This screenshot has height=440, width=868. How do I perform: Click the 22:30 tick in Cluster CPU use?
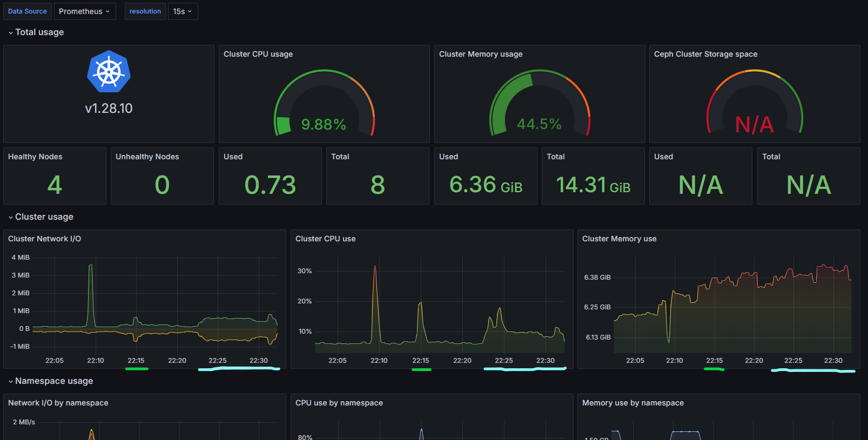point(545,361)
